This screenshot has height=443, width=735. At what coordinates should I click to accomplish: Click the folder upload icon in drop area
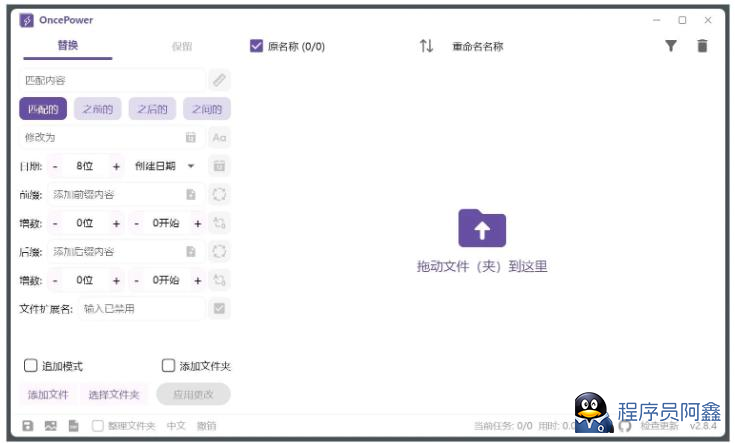pyautogui.click(x=482, y=228)
